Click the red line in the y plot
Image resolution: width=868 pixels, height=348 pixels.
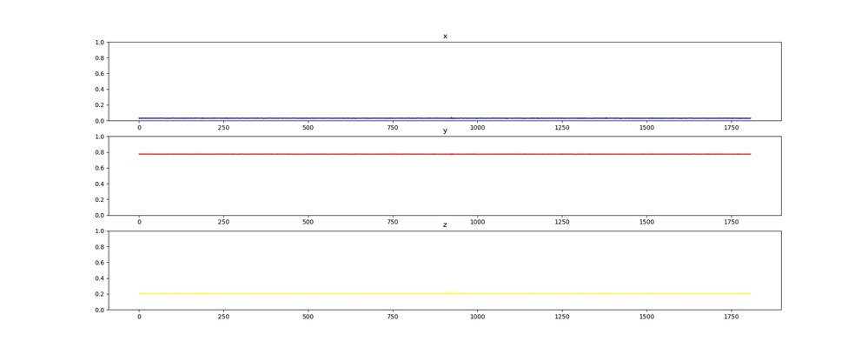[445, 154]
